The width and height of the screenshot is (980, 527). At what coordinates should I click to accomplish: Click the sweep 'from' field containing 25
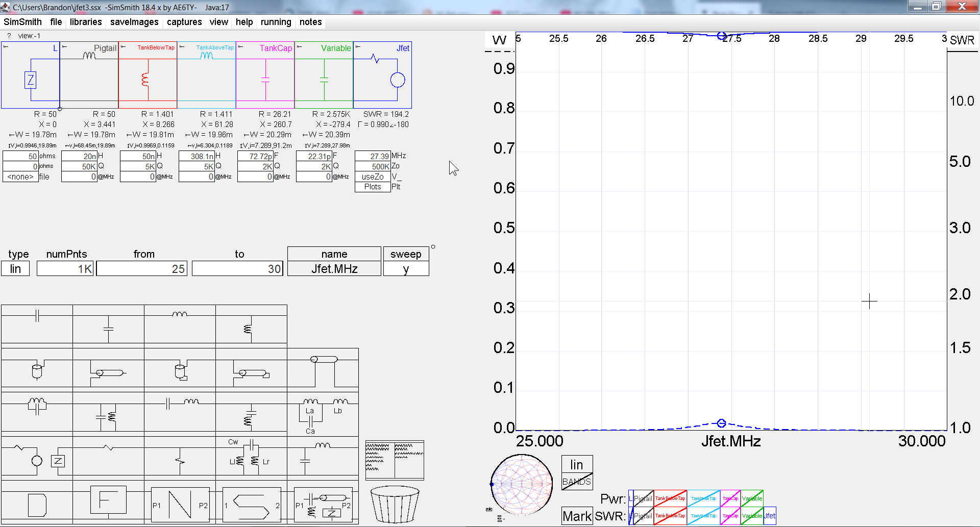tap(142, 268)
